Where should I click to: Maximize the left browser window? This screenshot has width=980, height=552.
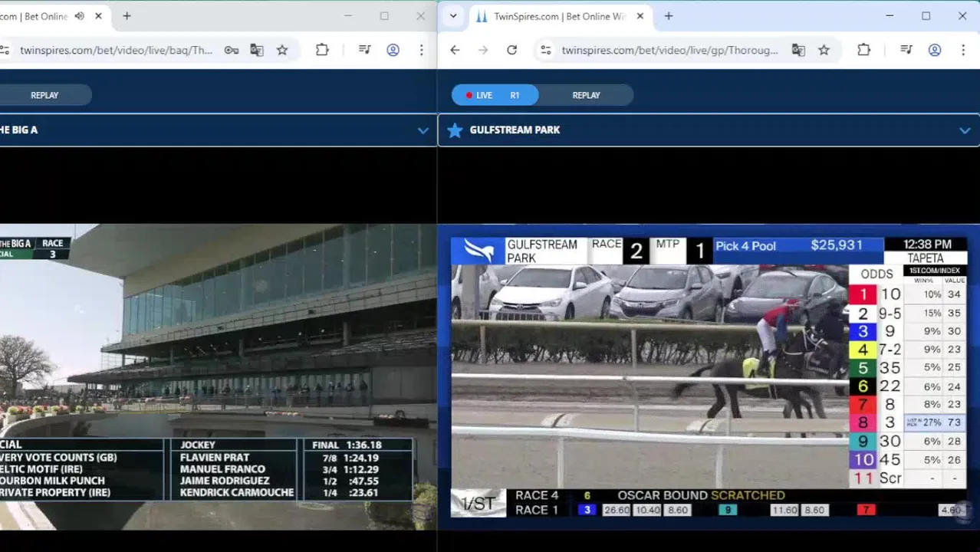384,16
